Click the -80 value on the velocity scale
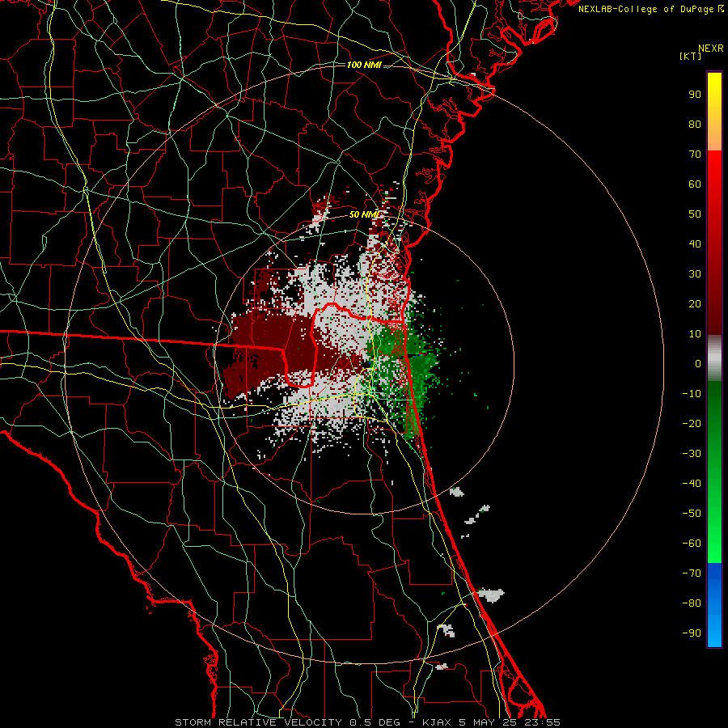This screenshot has width=728, height=728. [692, 603]
